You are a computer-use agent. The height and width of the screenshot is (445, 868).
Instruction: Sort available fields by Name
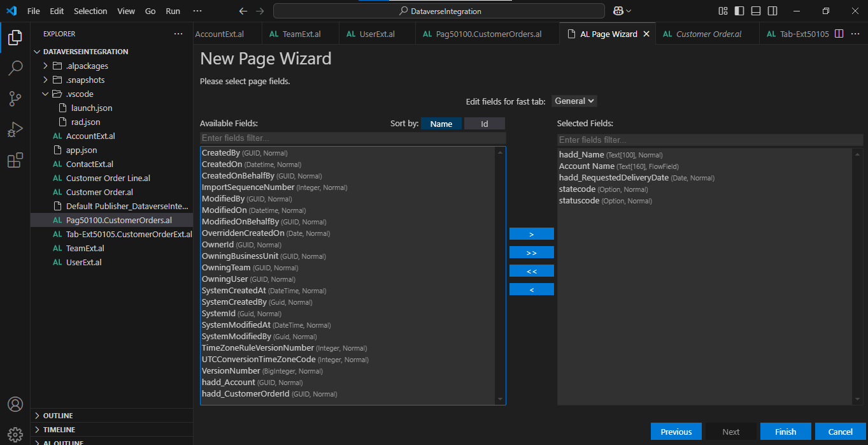[441, 124]
